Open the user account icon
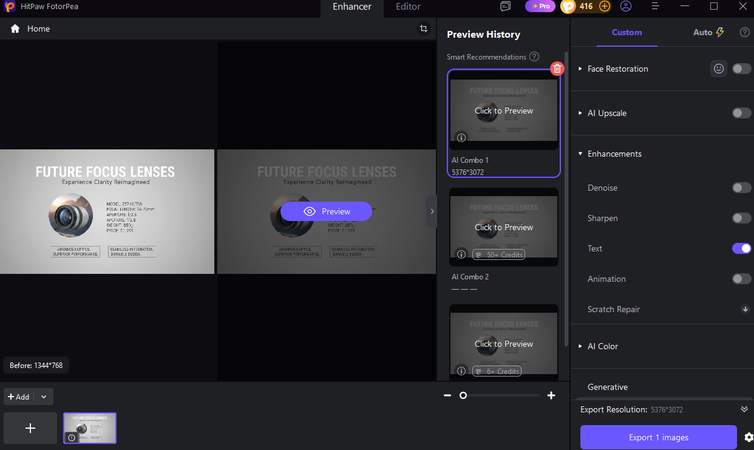Viewport: 754px width, 450px height. tap(626, 6)
